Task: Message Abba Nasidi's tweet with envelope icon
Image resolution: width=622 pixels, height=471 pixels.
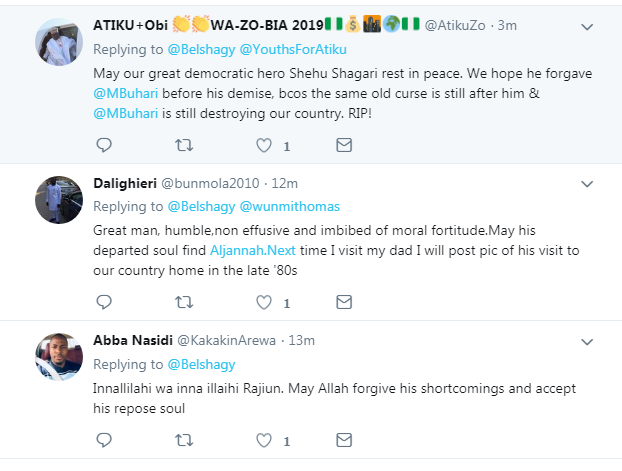Action: pos(343,438)
